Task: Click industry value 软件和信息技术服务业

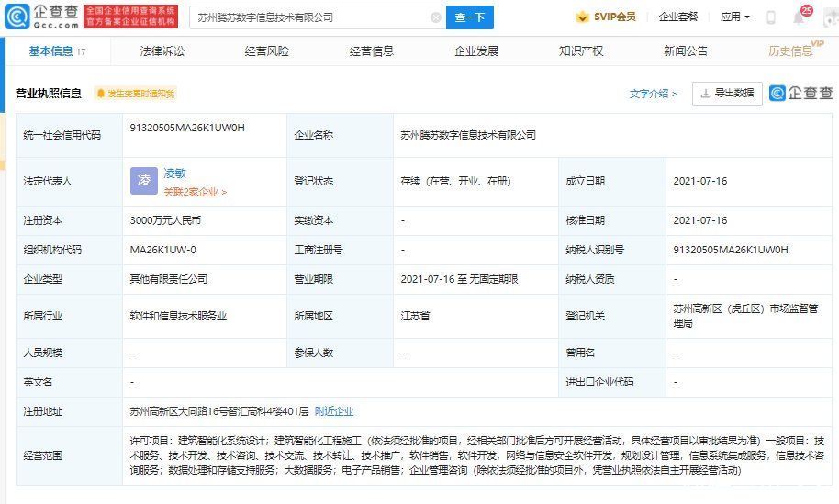Action: (x=178, y=316)
